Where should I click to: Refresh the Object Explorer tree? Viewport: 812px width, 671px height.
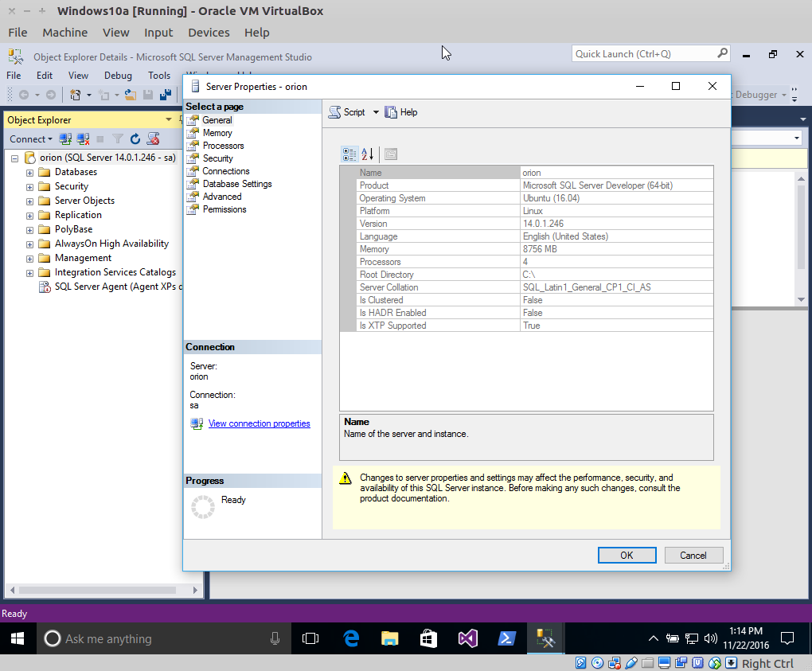click(x=135, y=138)
